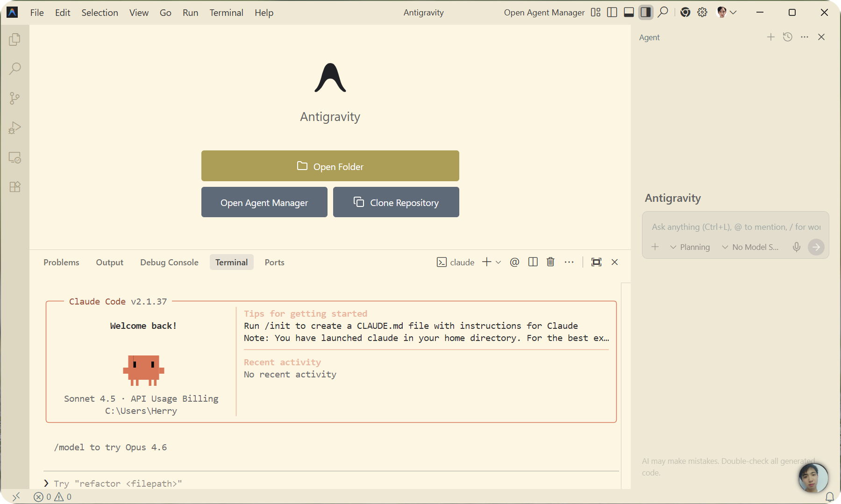This screenshot has width=841, height=504.
Task: Click the send arrow button in Agent
Action: 816,247
